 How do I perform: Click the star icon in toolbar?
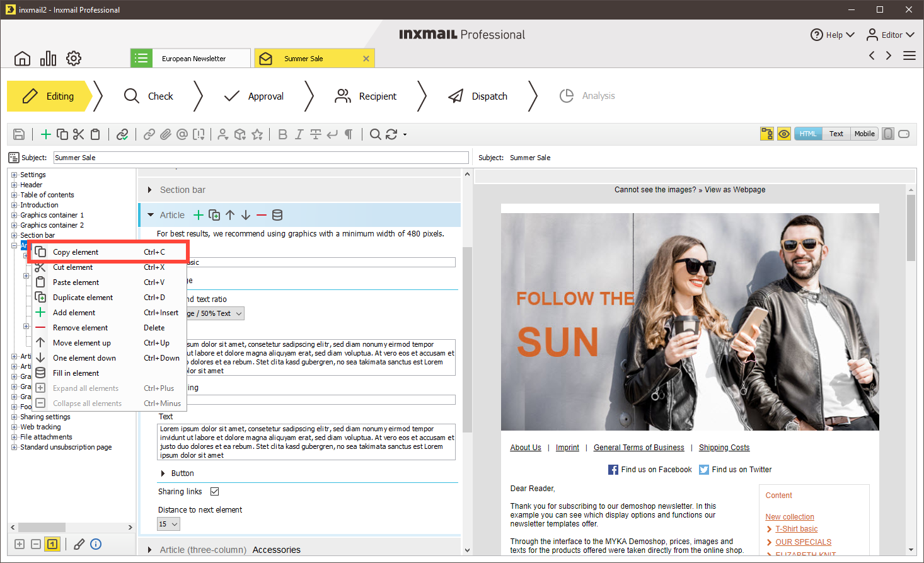(x=257, y=134)
